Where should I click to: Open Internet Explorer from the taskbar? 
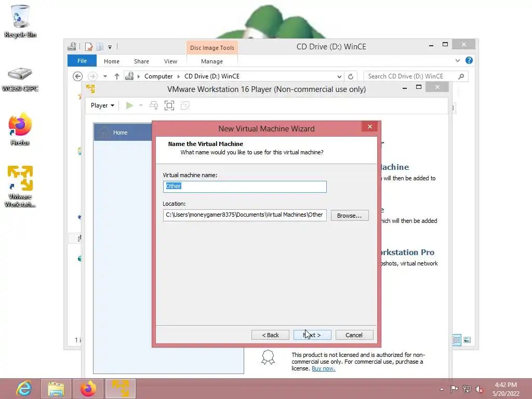click(23, 389)
